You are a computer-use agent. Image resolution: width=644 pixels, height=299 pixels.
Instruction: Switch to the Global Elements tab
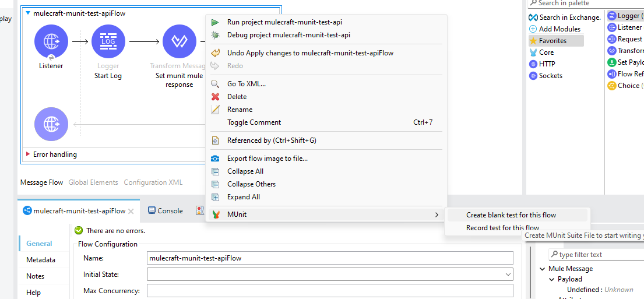coord(93,182)
